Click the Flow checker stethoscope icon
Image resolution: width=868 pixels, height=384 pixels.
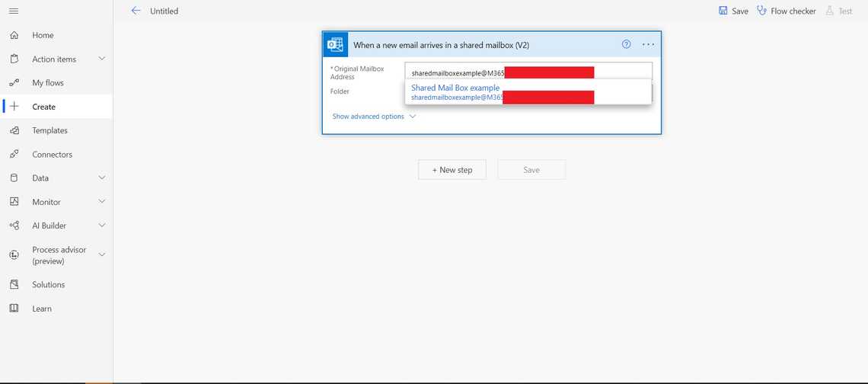761,11
